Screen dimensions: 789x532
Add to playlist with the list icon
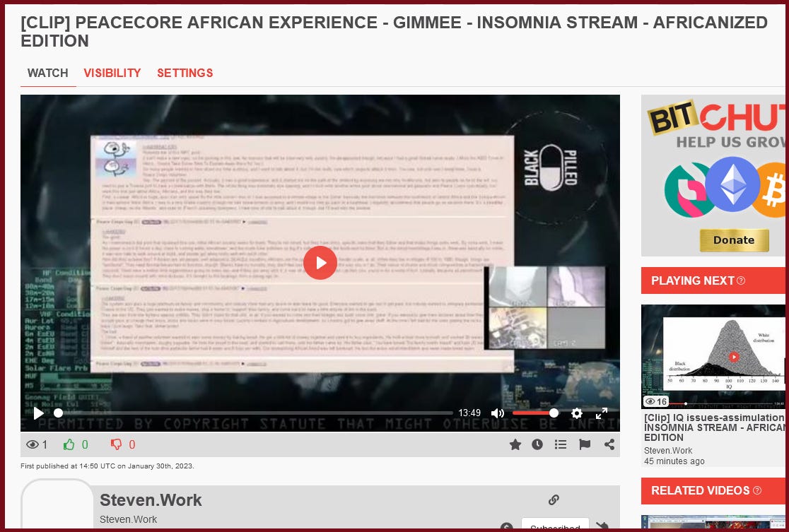[x=561, y=444]
